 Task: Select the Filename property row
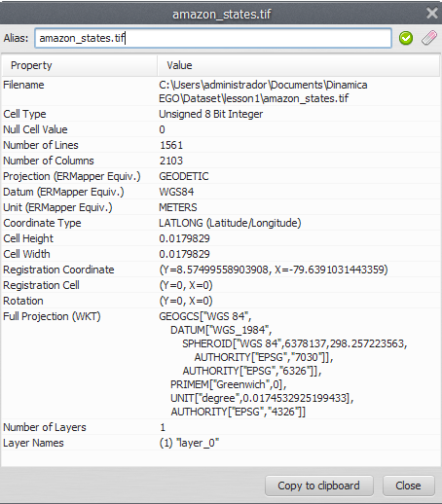221,91
